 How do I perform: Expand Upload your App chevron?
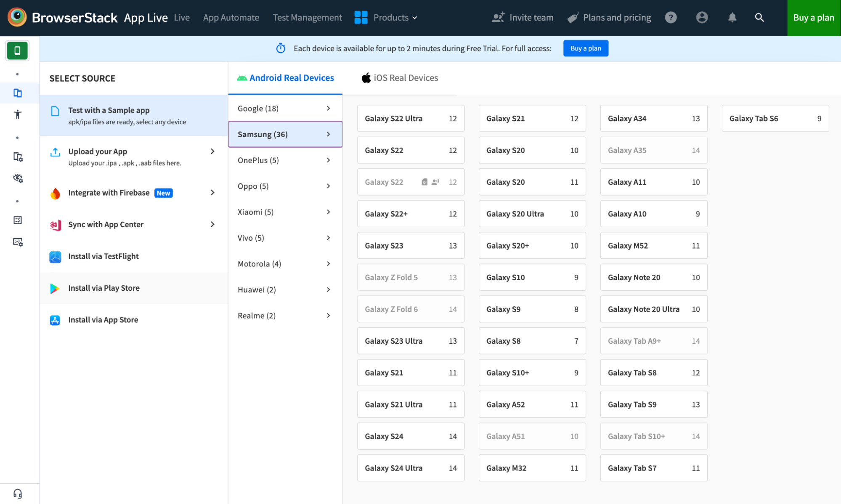(x=212, y=151)
